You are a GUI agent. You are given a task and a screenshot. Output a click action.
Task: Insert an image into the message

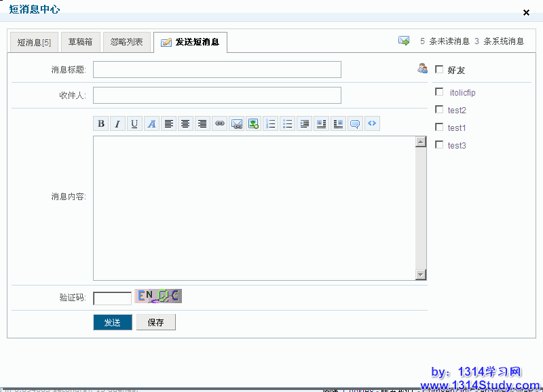[x=253, y=123]
